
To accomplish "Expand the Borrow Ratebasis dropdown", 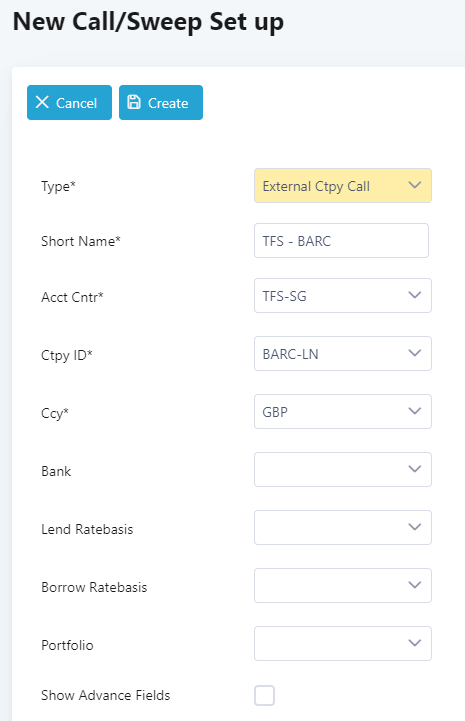I will tap(343, 585).
